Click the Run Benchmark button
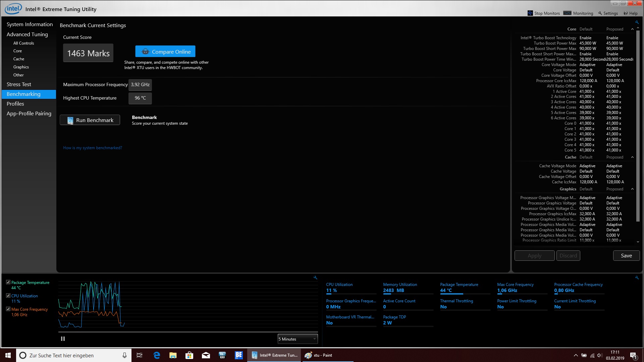This screenshot has height=362, width=644. [90, 120]
